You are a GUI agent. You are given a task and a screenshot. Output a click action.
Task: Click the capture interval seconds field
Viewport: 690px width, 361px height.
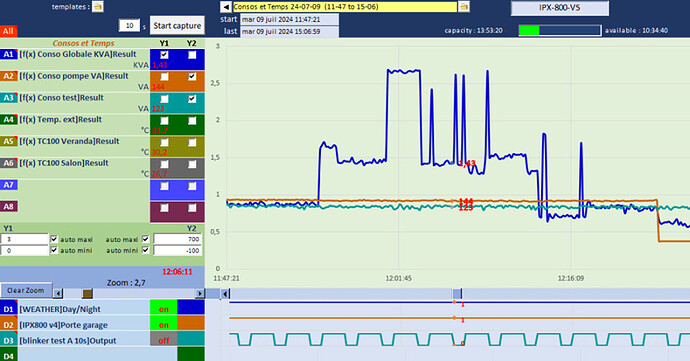(x=129, y=26)
